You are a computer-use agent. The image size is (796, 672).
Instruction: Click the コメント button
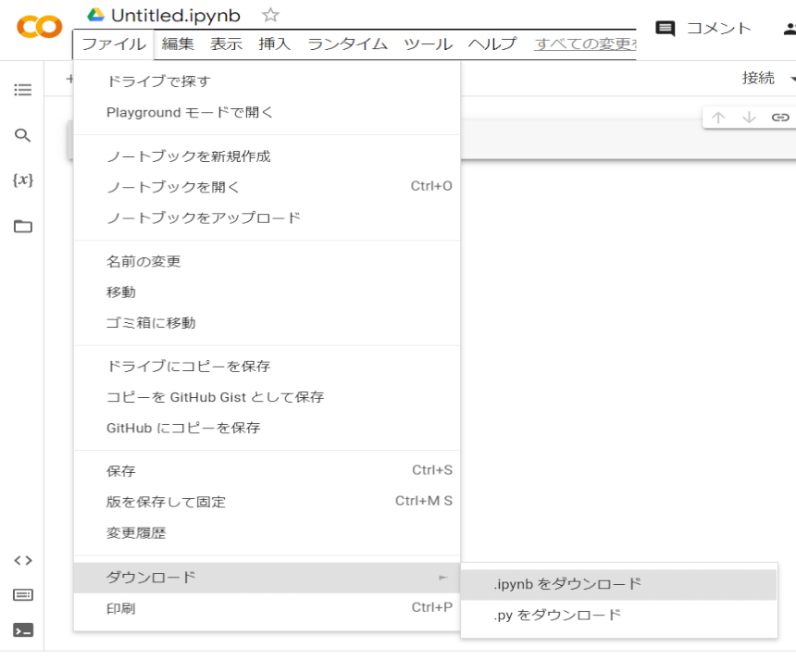point(703,29)
